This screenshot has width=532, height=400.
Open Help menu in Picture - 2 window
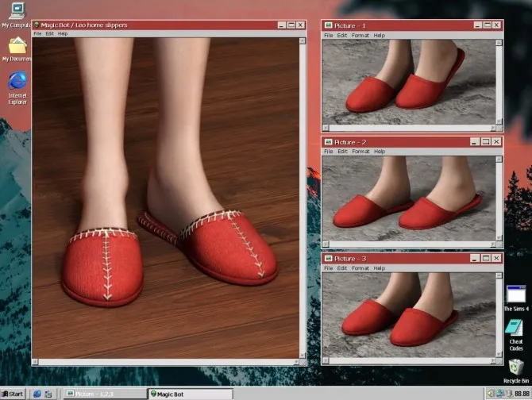380,151
